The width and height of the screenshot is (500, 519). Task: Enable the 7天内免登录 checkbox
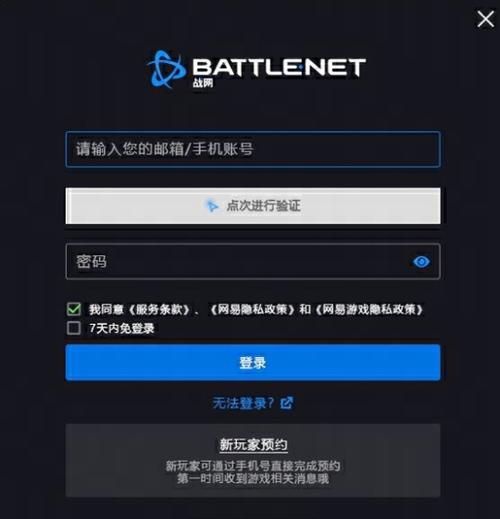coord(74,328)
